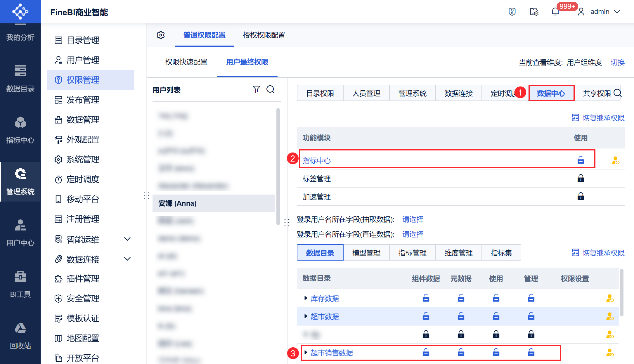Toggle the 管理 lock for 超市数据
The height and width of the screenshot is (364, 634).
click(531, 316)
